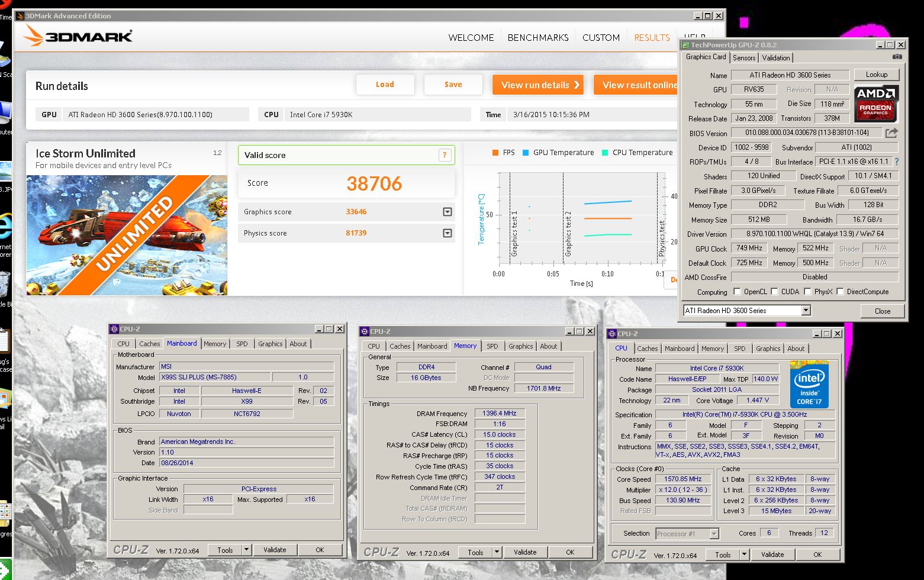This screenshot has height=580, width=924.
Task: Open About tab in the CPU tab CPU-Z window
Action: pyautogui.click(x=796, y=348)
